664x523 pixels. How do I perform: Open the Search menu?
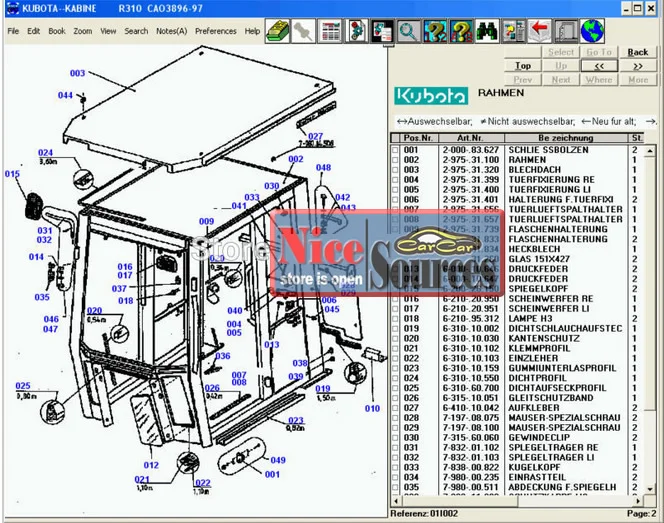coord(136,31)
